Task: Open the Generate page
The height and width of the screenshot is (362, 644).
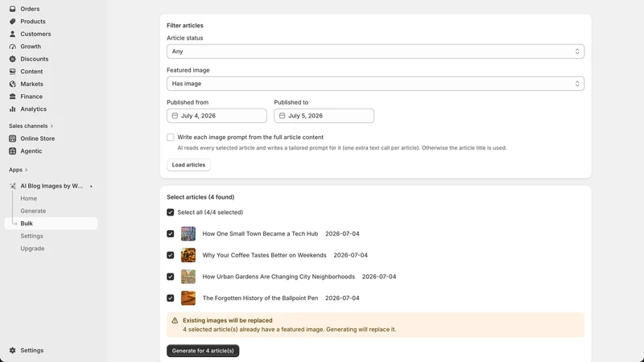Action: pos(33,211)
